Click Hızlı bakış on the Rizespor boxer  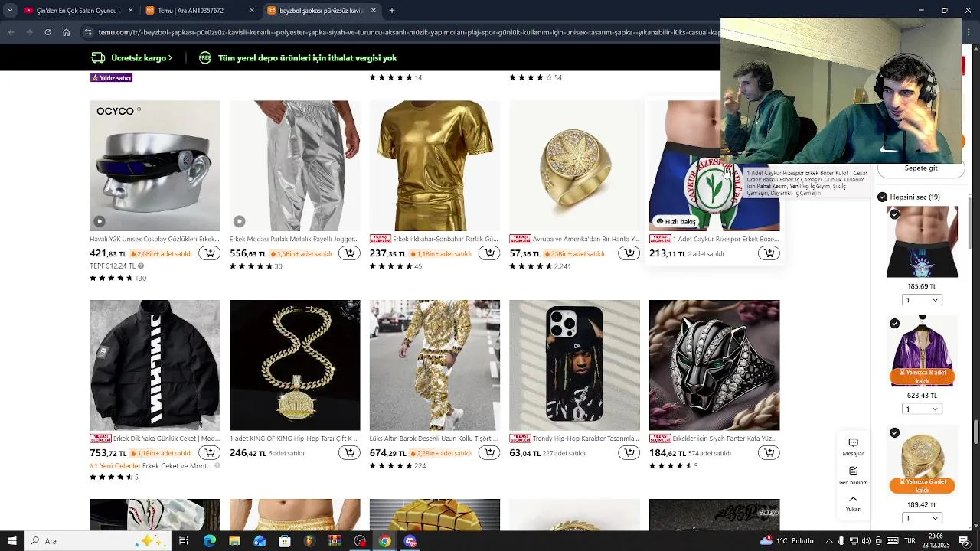click(x=677, y=221)
